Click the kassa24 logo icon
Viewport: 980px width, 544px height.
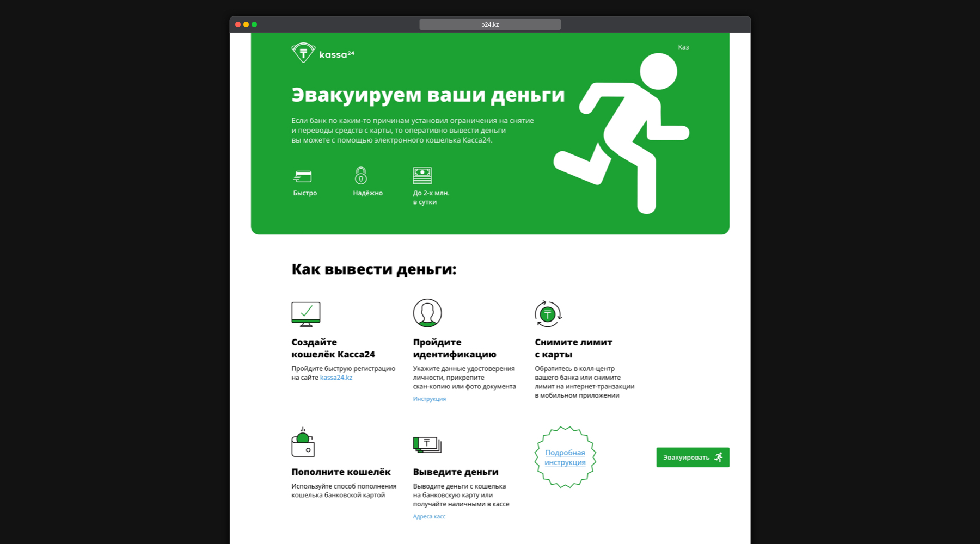[303, 52]
